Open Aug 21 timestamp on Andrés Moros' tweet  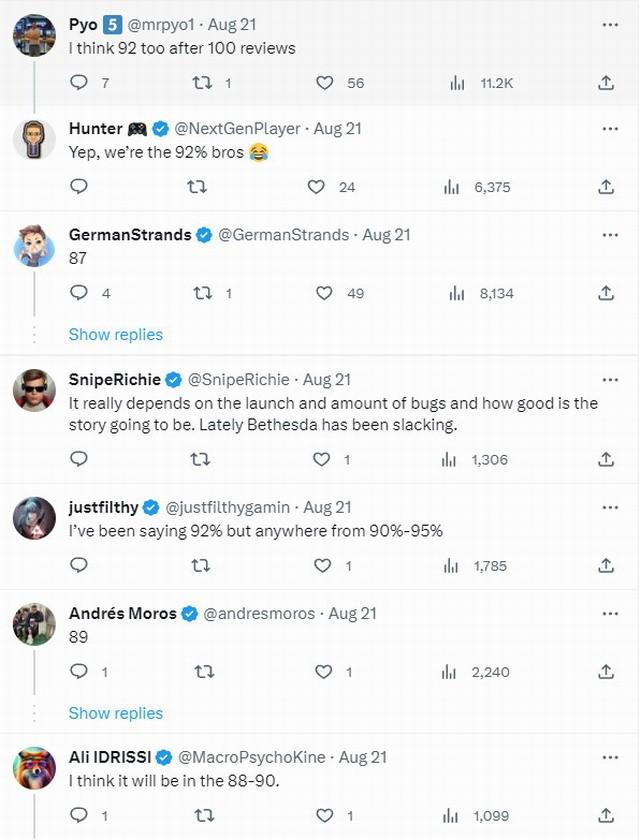pyautogui.click(x=352, y=613)
